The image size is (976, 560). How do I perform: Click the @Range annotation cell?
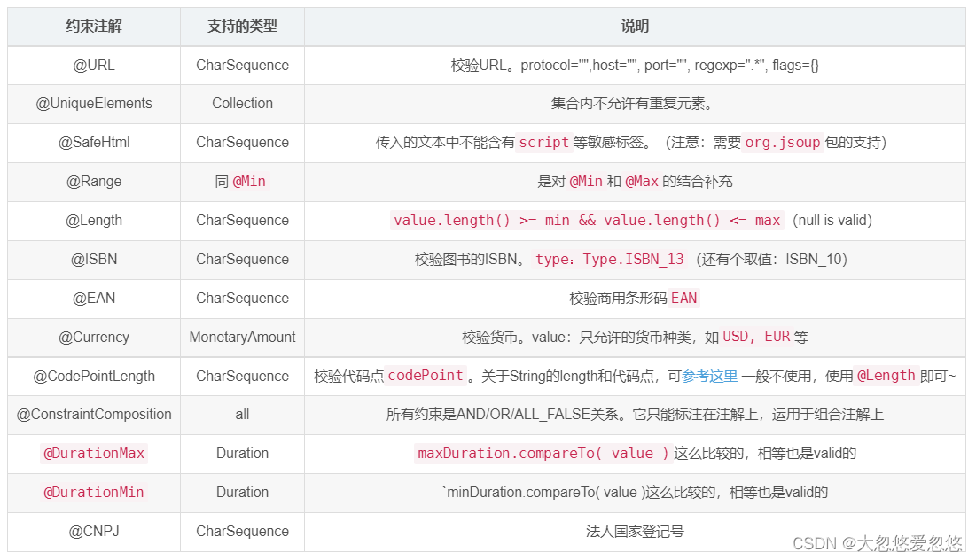click(94, 182)
